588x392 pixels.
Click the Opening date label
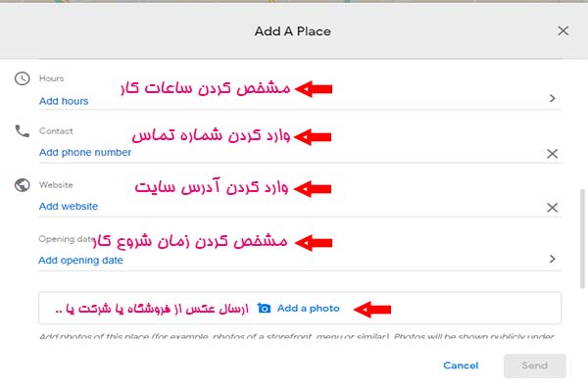(65, 239)
